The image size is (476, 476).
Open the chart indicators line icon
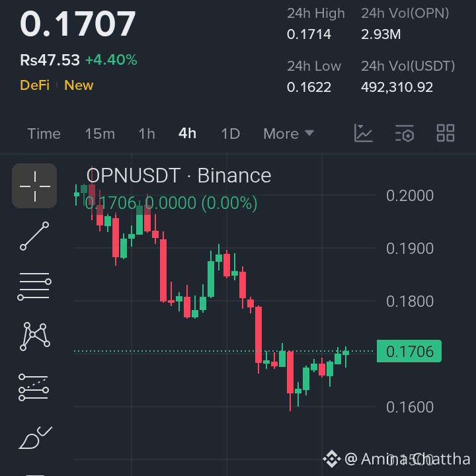(364, 134)
